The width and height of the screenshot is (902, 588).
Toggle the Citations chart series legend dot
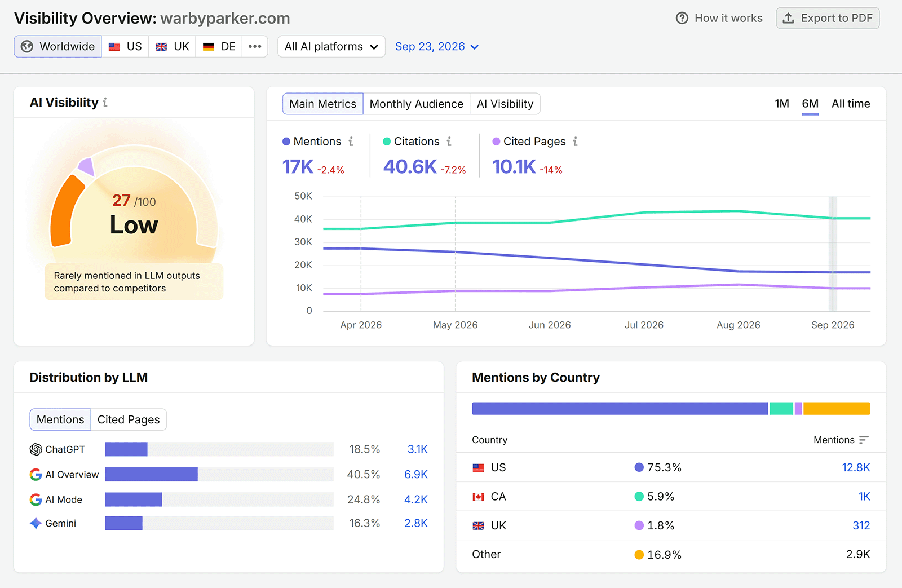tap(387, 142)
